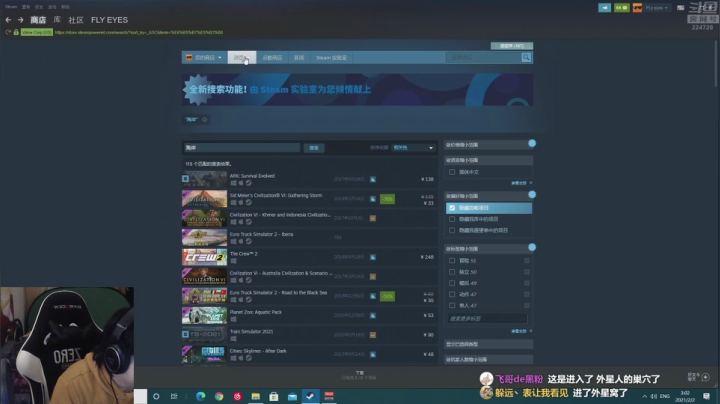Screen dimensions: 720x404
Task: Show hidden system tray icons
Action: (645, 396)
